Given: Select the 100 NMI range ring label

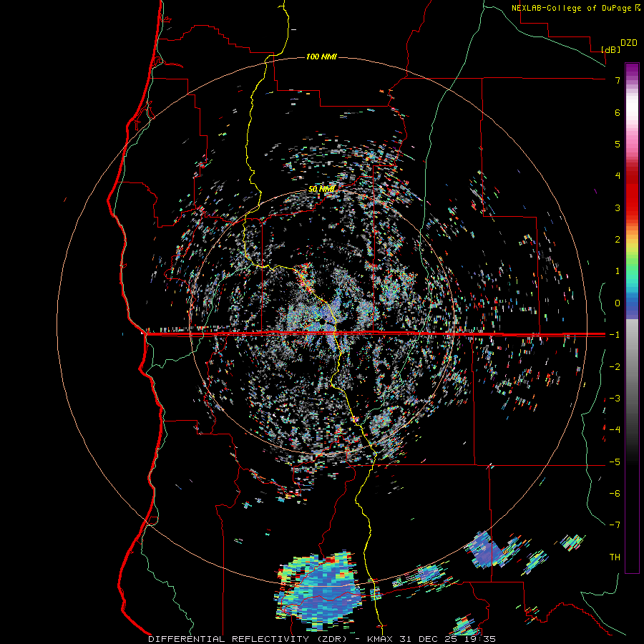Looking at the screenshot, I should pos(321,57).
